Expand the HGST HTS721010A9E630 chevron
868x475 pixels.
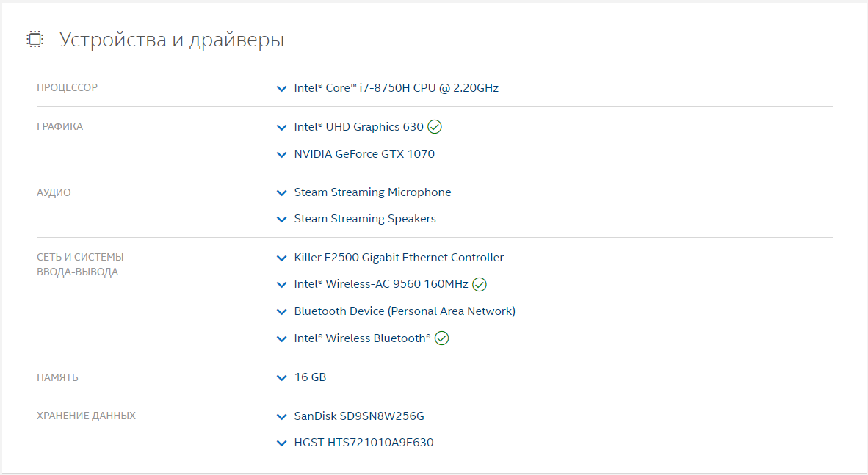click(x=281, y=443)
